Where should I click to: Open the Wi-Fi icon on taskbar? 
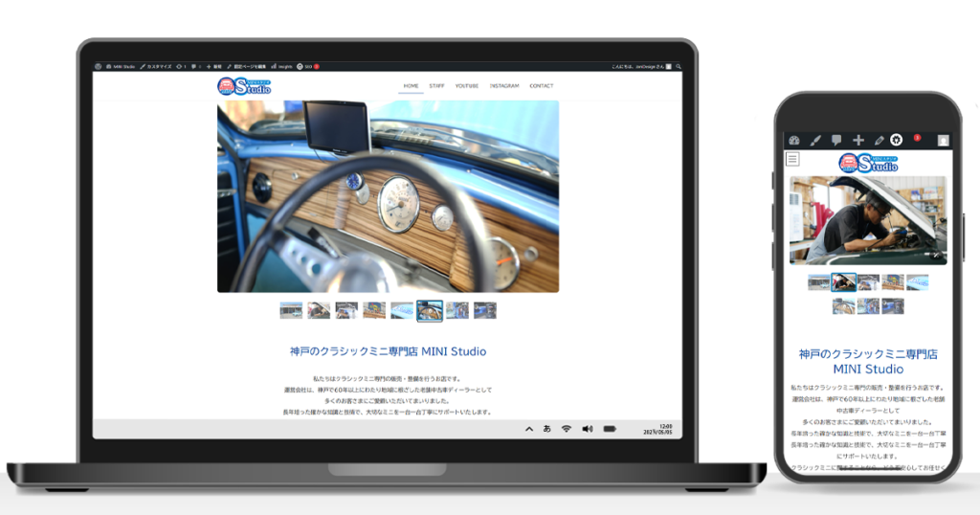pos(567,429)
